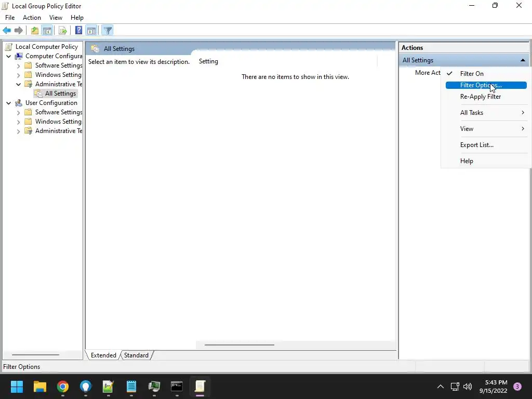The width and height of the screenshot is (532, 399).
Task: Open the lightbulb app in taskbar
Action: (x=86, y=387)
